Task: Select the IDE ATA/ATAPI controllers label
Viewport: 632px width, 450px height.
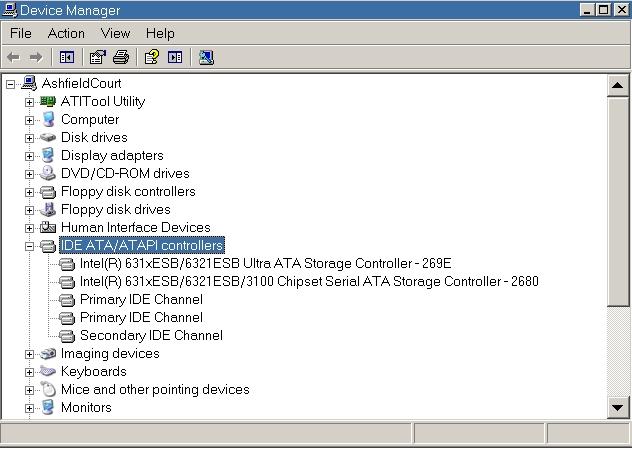Action: click(141, 245)
